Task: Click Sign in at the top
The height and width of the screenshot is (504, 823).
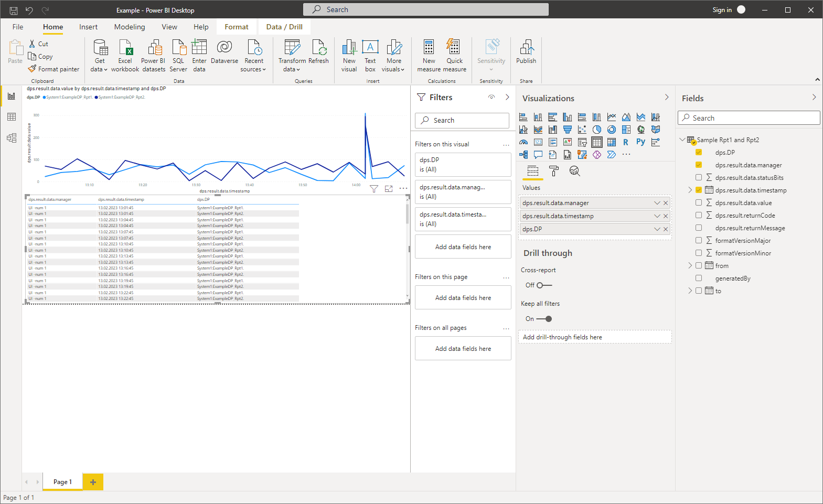Action: point(722,10)
